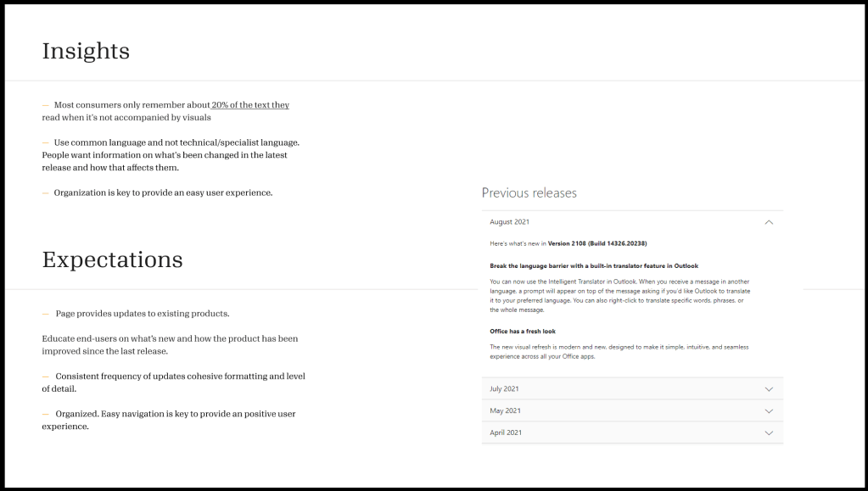Open the "20% of the text they" link

(251, 105)
